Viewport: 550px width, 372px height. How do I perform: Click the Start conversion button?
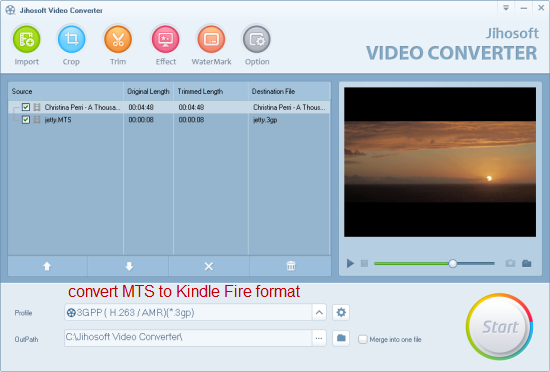499,327
